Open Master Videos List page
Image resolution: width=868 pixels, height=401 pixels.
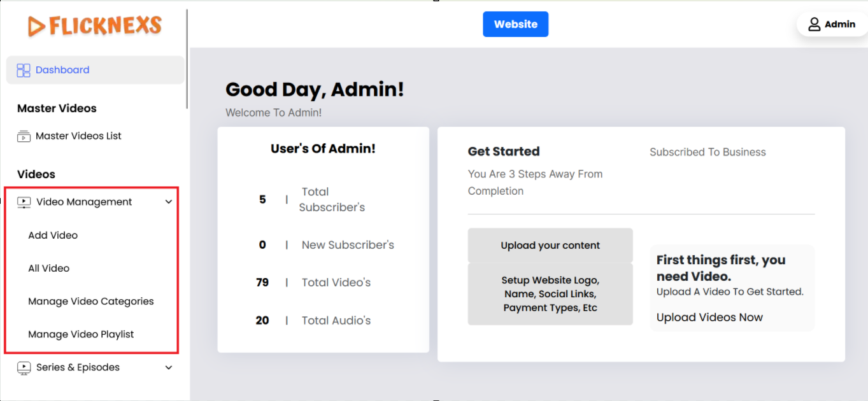point(78,136)
